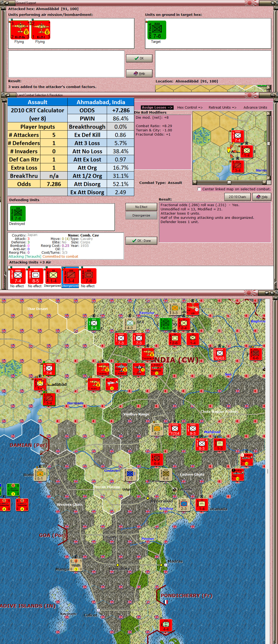Click the 4-4 unit near Pondicherry

(166, 625)
